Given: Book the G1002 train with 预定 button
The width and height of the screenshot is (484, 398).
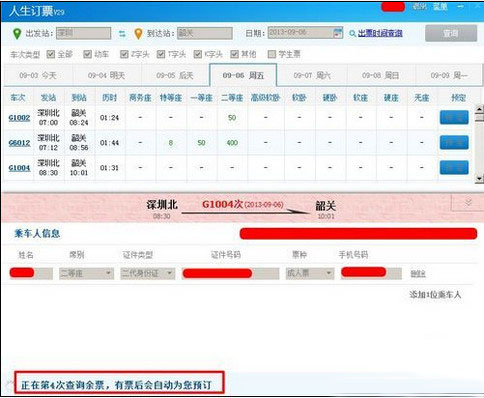Looking at the screenshot, I should tap(454, 117).
